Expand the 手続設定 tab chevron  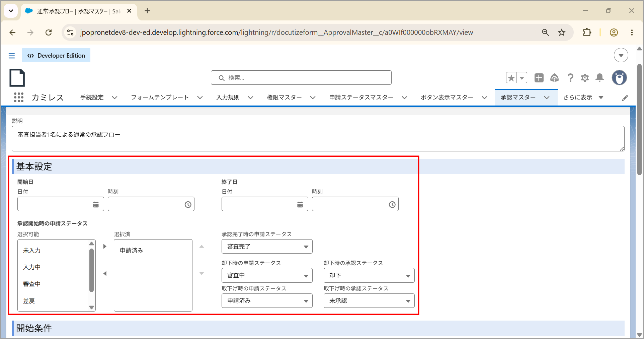tap(114, 97)
